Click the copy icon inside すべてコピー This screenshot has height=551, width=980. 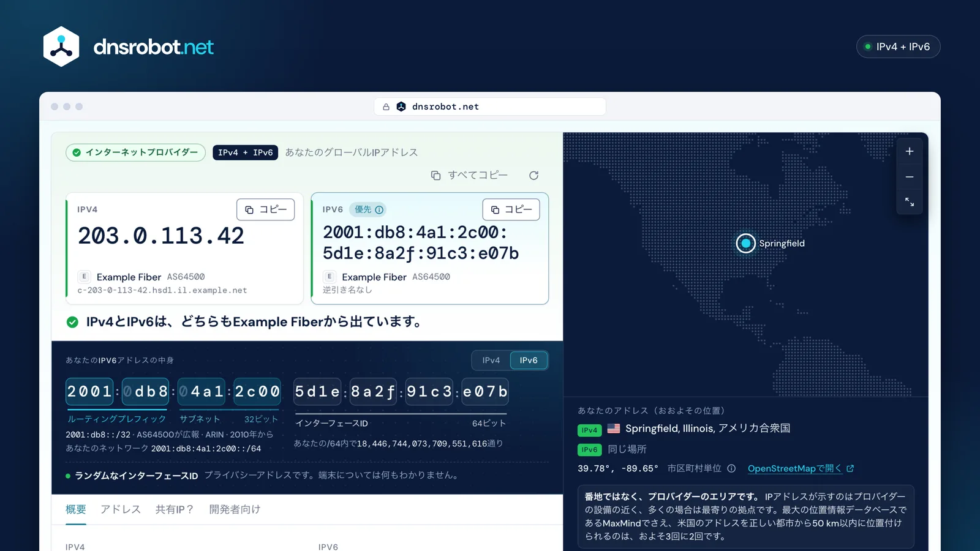pos(435,176)
